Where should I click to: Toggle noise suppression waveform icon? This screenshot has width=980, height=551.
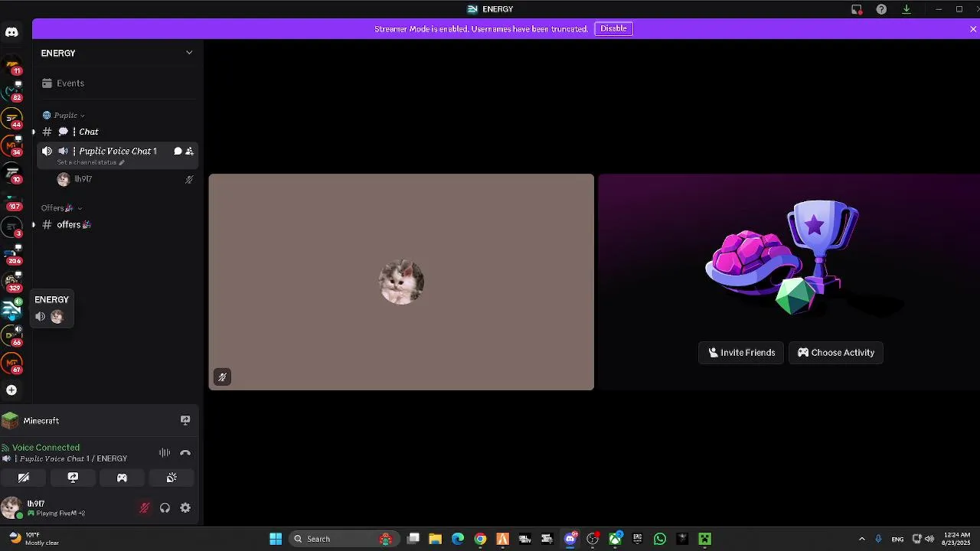[x=165, y=453]
